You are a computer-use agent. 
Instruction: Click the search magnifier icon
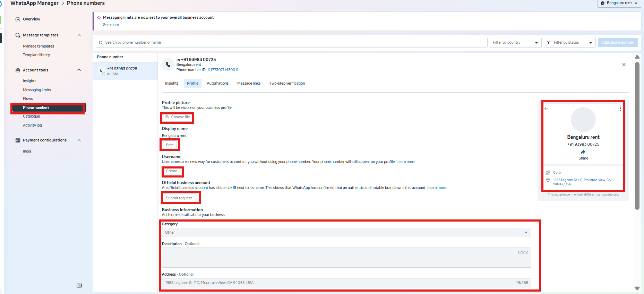coord(101,43)
